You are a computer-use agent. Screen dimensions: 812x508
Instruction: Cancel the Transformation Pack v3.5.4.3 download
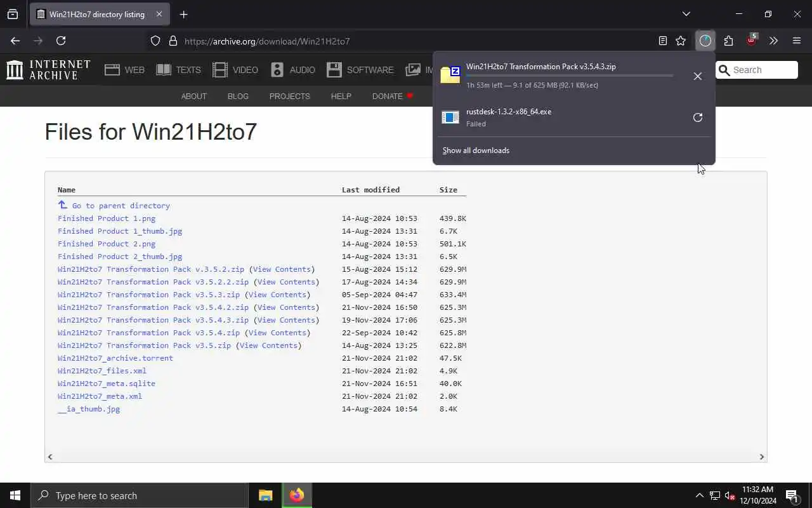(x=697, y=76)
